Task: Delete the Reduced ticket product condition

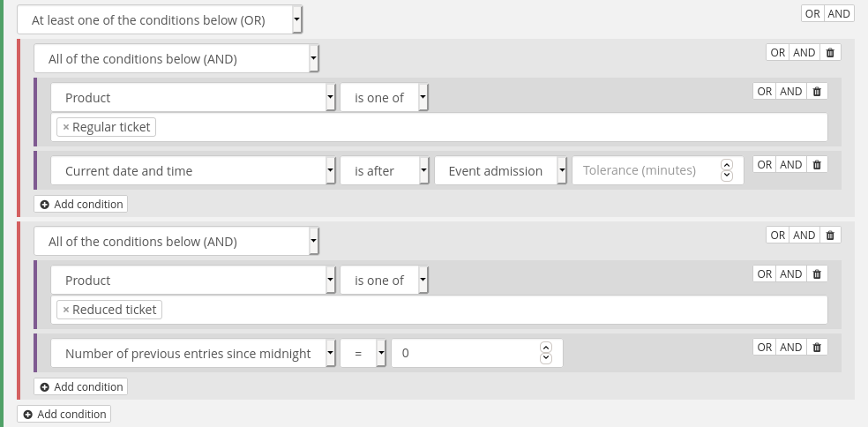Action: point(817,274)
